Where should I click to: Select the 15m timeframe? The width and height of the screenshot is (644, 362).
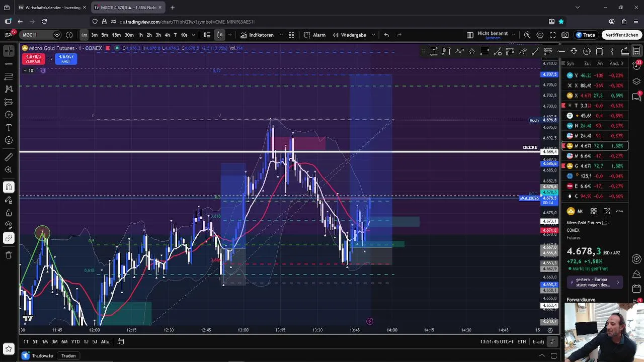click(116, 35)
